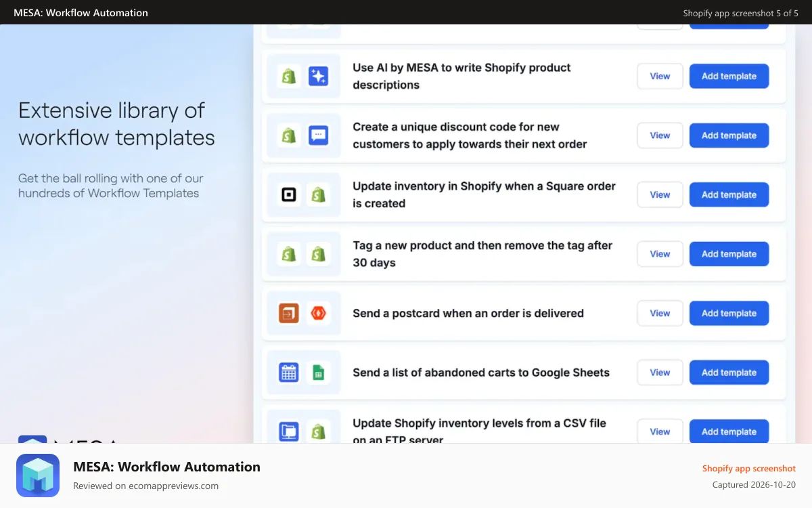
Task: Click the Shopify icon in the AI descriptions row
Action: (289, 77)
